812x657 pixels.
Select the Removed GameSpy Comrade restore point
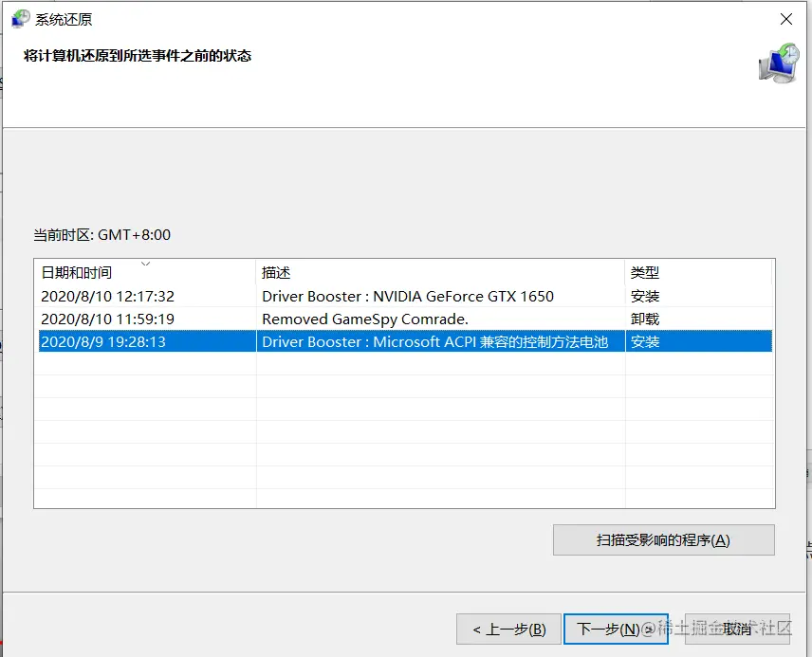coord(360,319)
